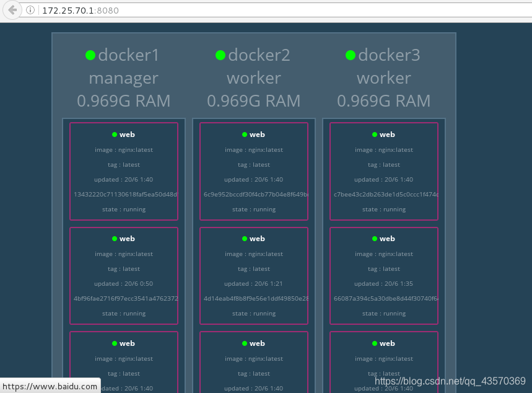Viewport: 532px width, 393px height.
Task: Click 'tag : latest' in container c7bee43c2db2 card
Action: point(384,165)
